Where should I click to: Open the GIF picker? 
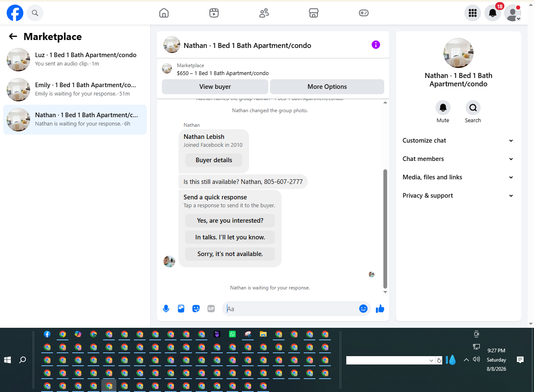(x=211, y=309)
